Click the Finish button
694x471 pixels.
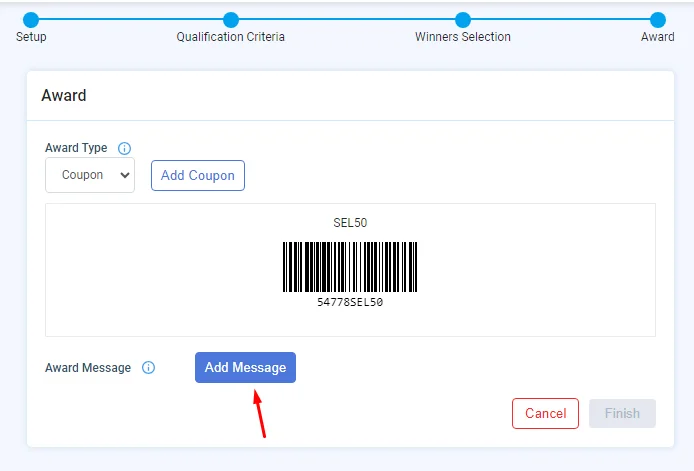click(622, 413)
